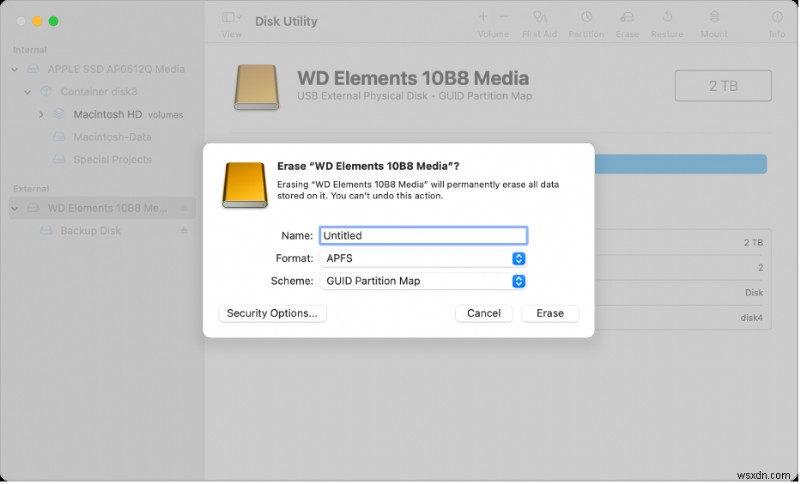
Task: Click the blue disk usage bar
Action: point(681,164)
